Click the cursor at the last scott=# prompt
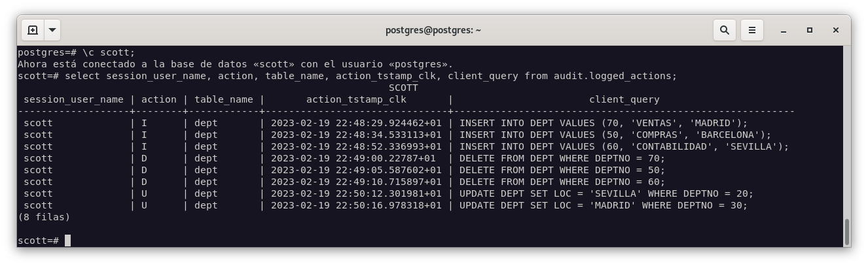Viewport: 868px width, 266px height. 67,241
